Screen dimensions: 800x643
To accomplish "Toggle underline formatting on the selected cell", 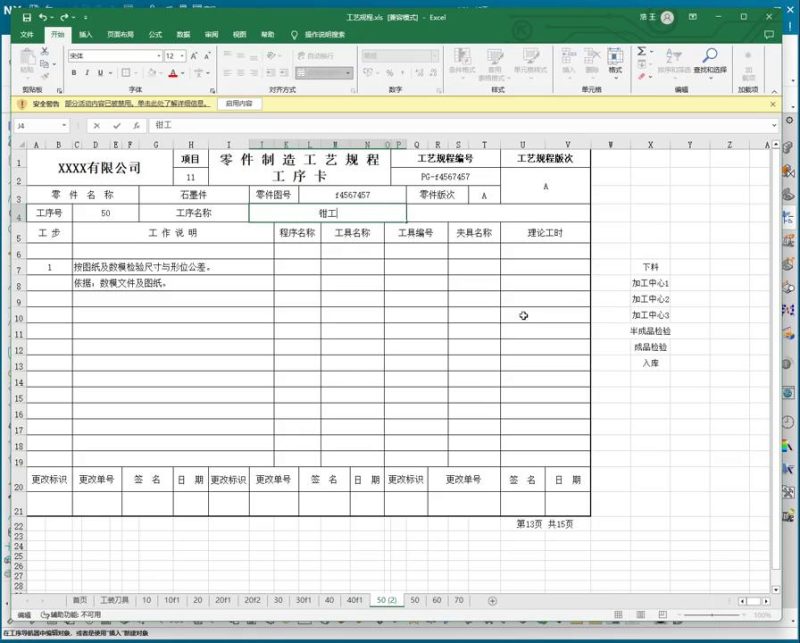I will (101, 73).
